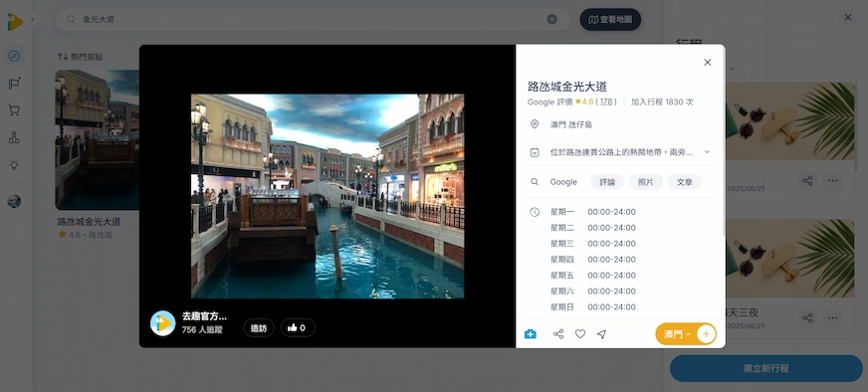Click the calendar icon beside the description
868x392 pixels.
[535, 152]
